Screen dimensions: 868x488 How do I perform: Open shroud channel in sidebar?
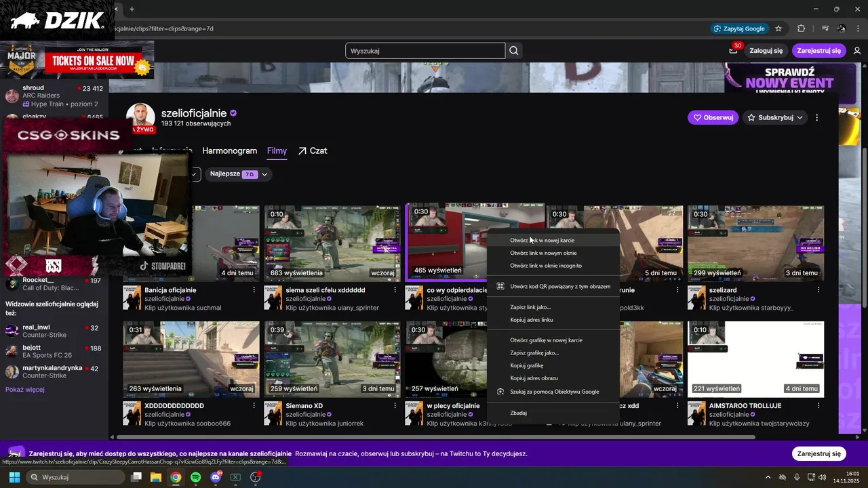[54, 96]
